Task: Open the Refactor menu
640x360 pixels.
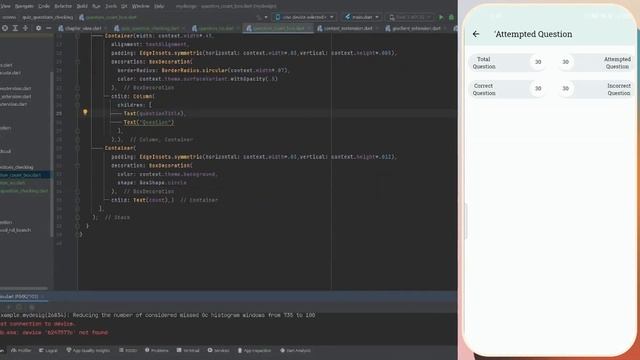Action: click(x=63, y=6)
